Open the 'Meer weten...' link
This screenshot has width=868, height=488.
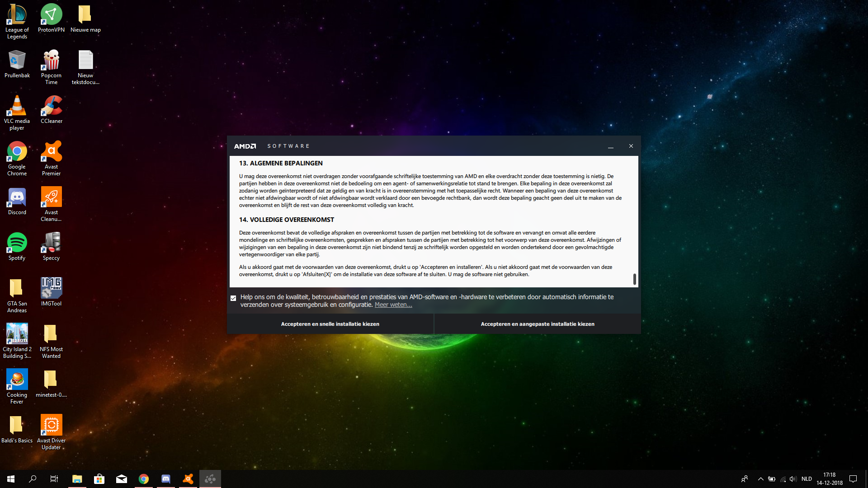pos(393,305)
